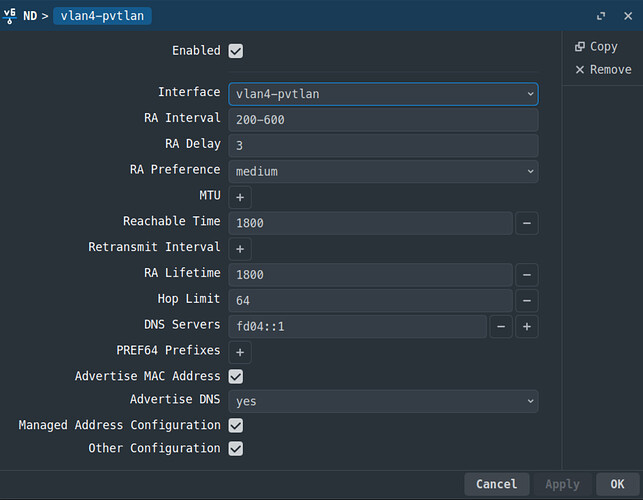Viewport: 643px width, 500px height.
Task: Click Remove in the side panel
Action: click(603, 70)
